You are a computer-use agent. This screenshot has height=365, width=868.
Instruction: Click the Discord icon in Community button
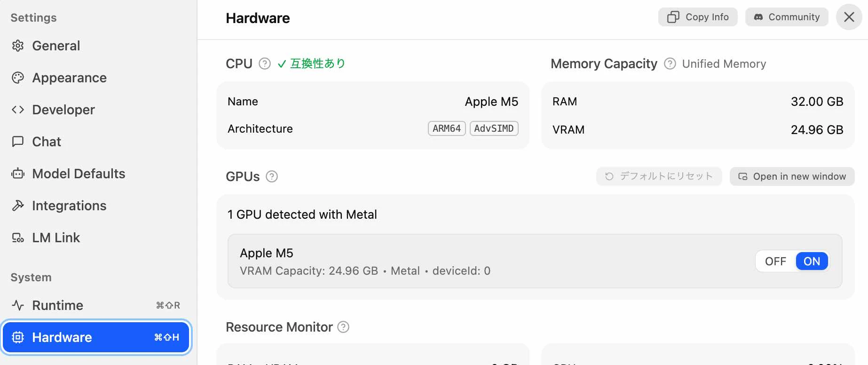(758, 17)
